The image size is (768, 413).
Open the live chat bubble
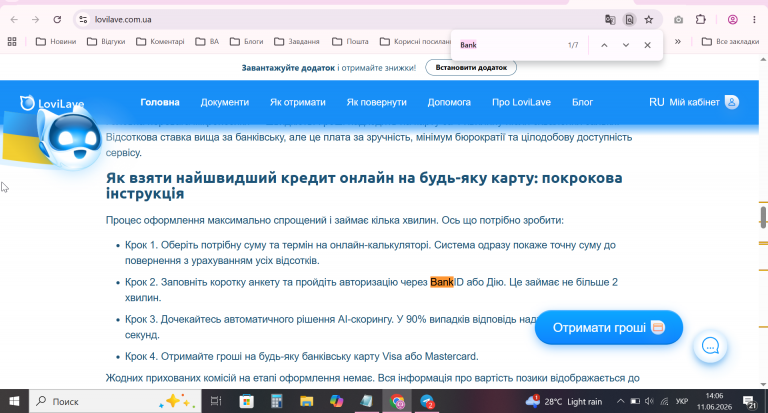(x=710, y=346)
